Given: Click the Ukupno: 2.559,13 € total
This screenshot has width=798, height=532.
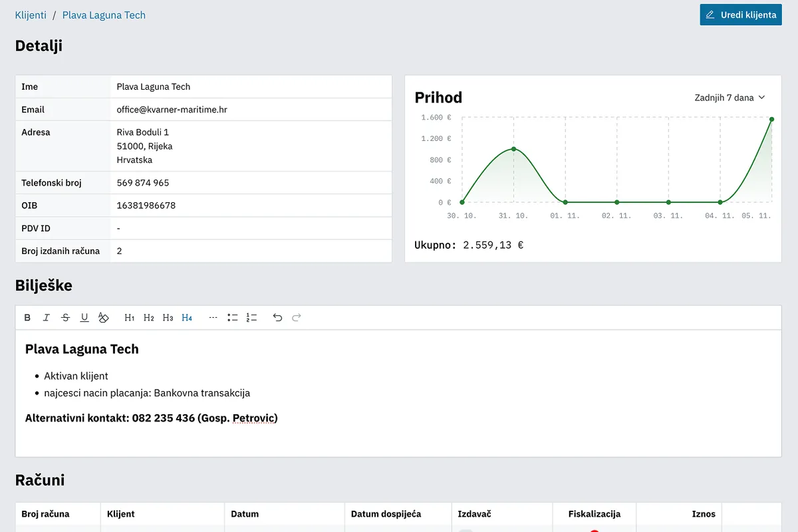Looking at the screenshot, I should (469, 245).
